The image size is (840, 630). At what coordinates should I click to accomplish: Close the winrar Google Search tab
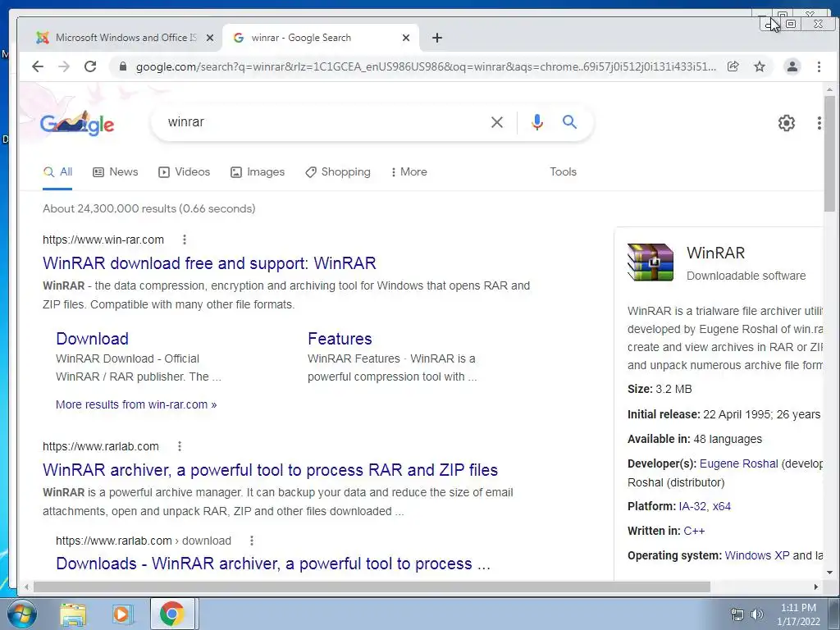click(405, 38)
